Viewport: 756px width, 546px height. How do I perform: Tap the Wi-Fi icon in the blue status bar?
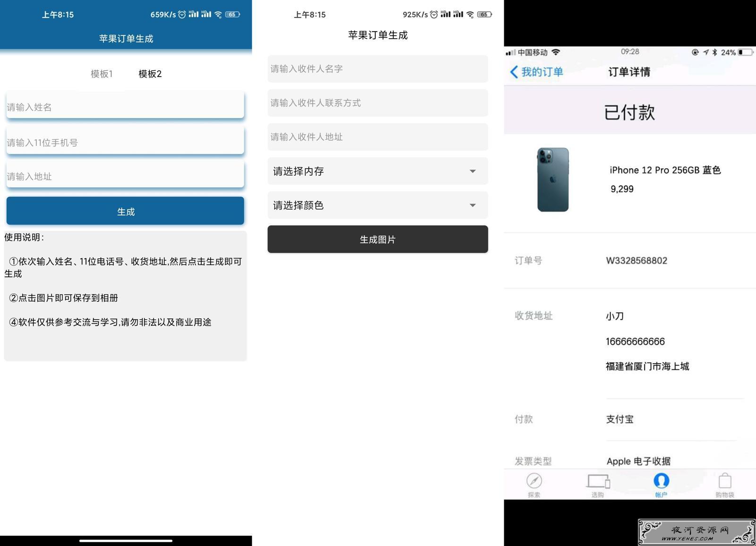(218, 15)
